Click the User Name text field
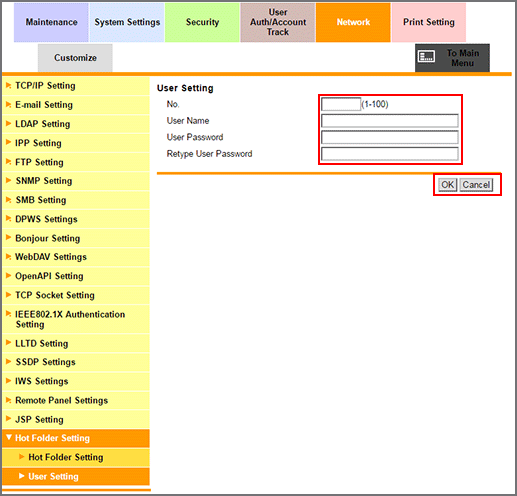517x496 pixels. coord(390,121)
